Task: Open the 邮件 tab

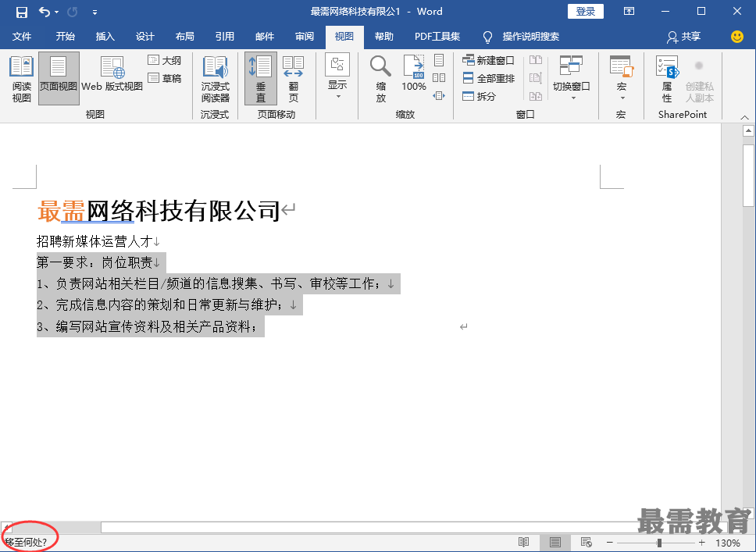Action: coord(265,37)
